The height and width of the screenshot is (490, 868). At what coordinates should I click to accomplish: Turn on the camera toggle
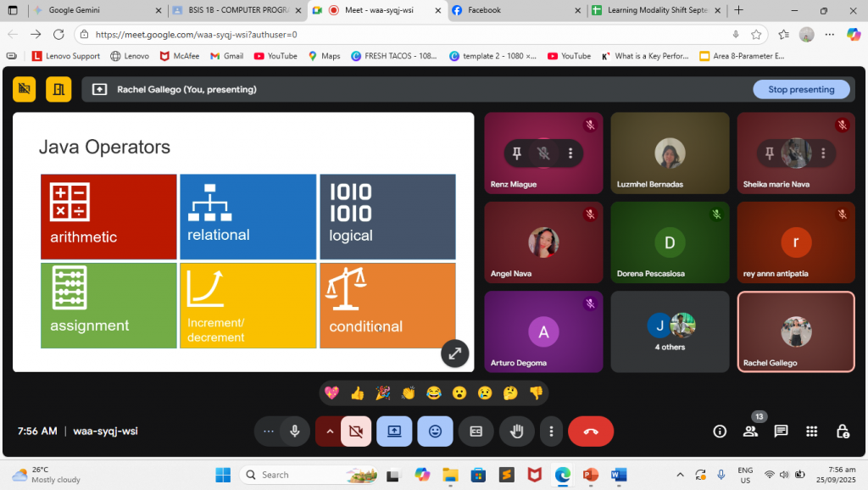(355, 431)
